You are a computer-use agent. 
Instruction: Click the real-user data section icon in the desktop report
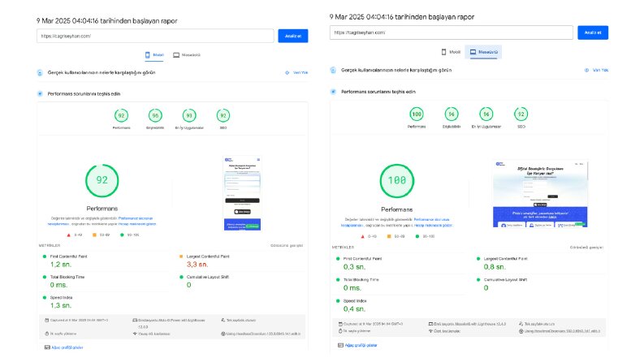pos(333,70)
